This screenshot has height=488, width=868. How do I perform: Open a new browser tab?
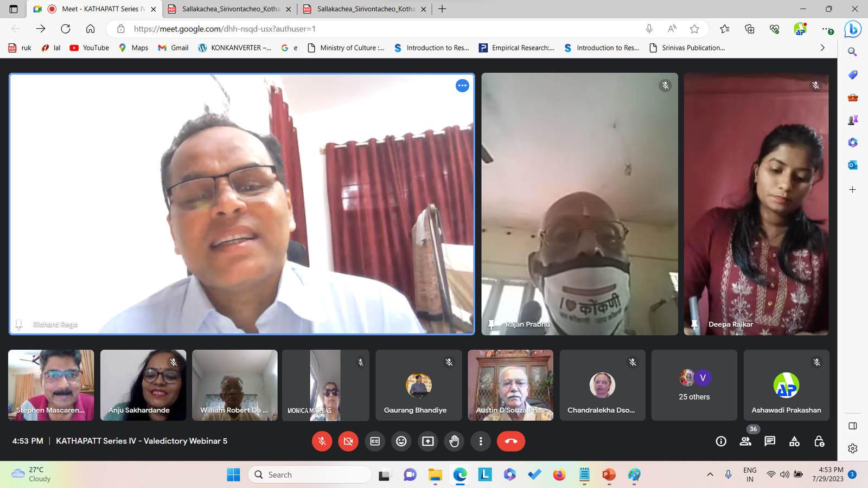(x=442, y=9)
